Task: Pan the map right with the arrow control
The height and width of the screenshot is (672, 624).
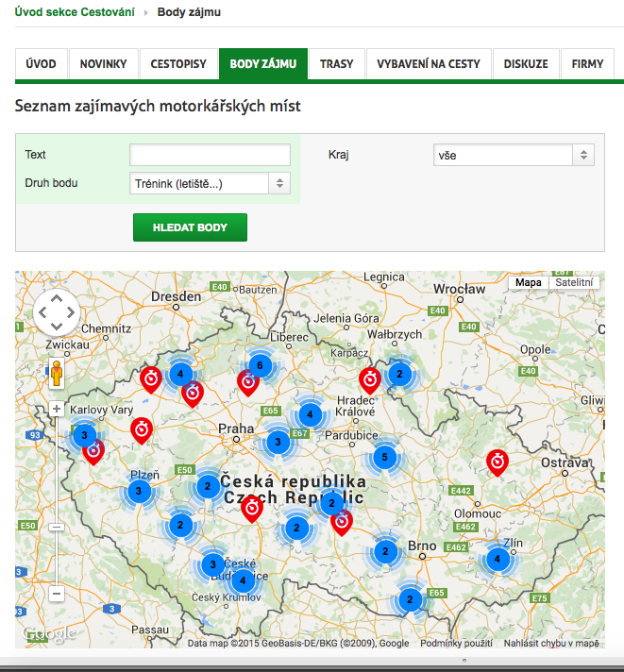Action: (71, 312)
